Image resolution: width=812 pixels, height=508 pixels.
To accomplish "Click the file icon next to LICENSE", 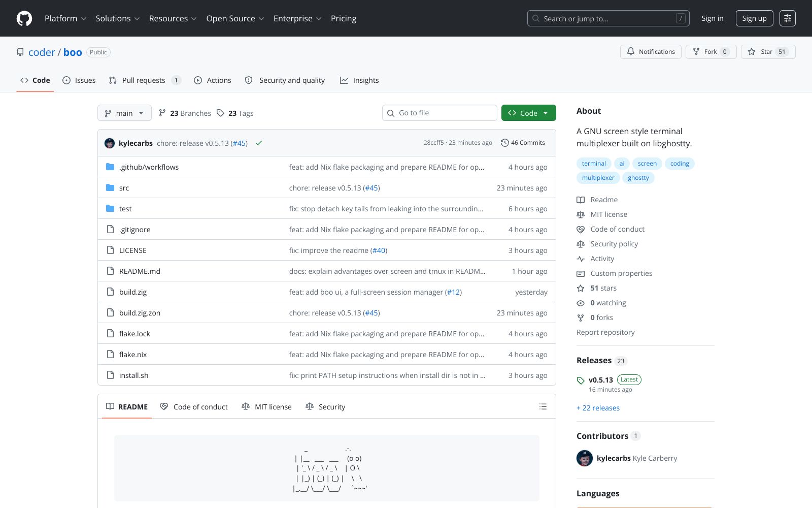I will [x=110, y=250].
